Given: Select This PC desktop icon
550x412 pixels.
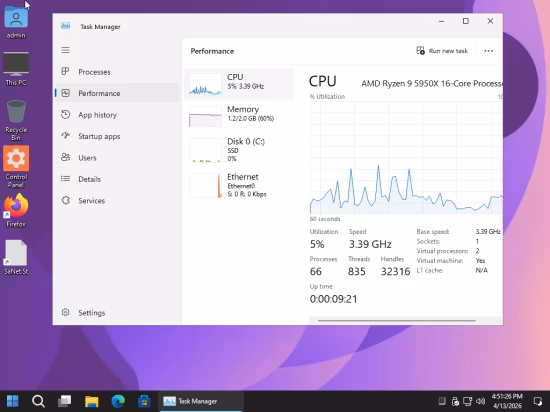Looking at the screenshot, I should pos(16,69).
